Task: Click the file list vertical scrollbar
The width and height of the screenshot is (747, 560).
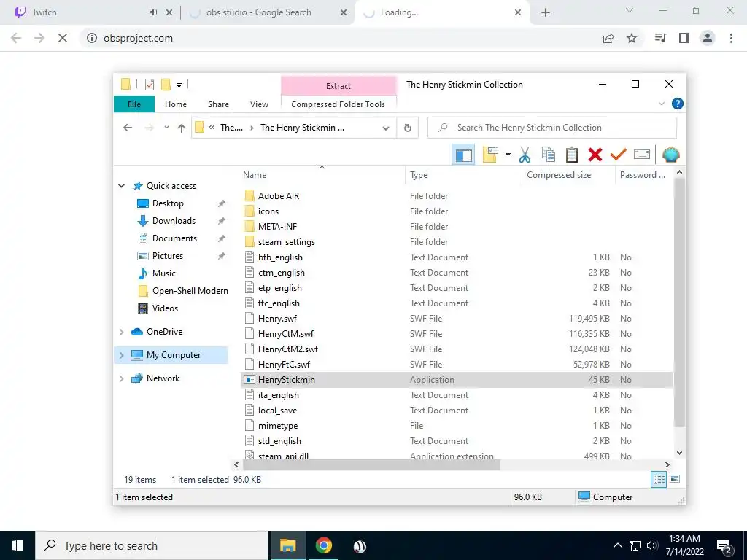Action: 679,303
